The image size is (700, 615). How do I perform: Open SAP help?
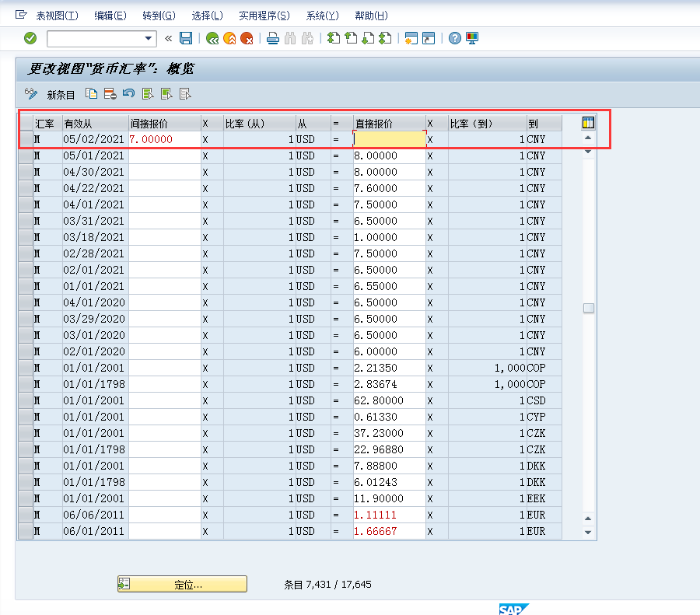click(x=453, y=37)
